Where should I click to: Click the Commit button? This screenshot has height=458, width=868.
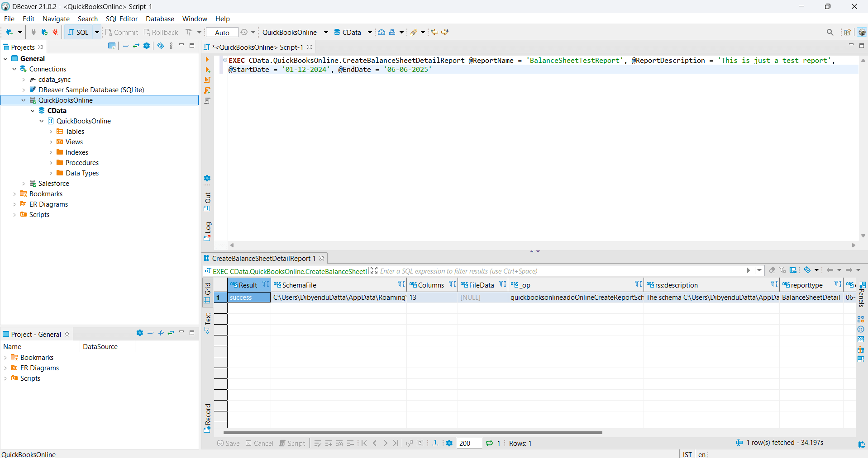click(122, 33)
